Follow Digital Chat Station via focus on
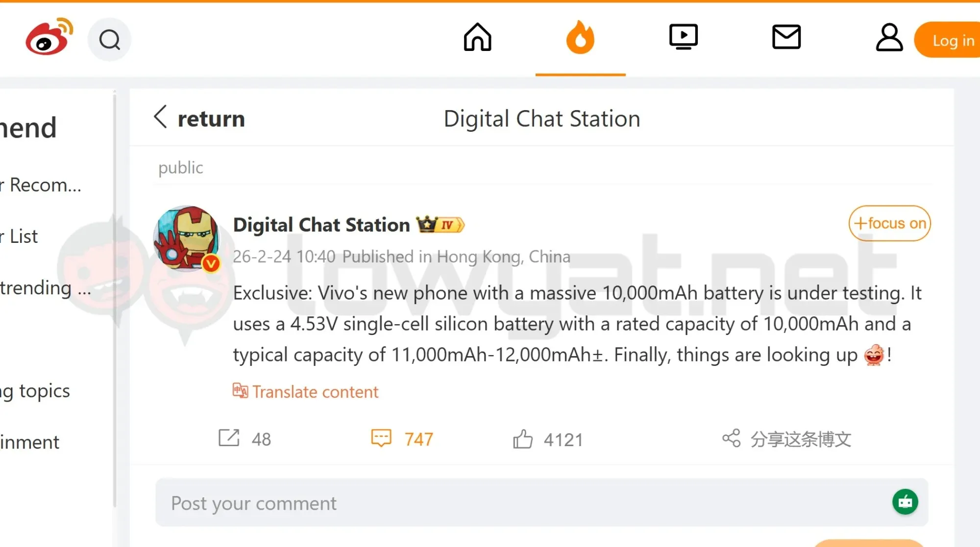The width and height of the screenshot is (980, 547). point(889,223)
